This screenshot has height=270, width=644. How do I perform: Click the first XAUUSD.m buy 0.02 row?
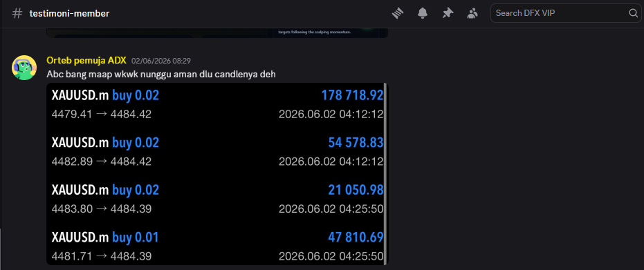point(217,105)
